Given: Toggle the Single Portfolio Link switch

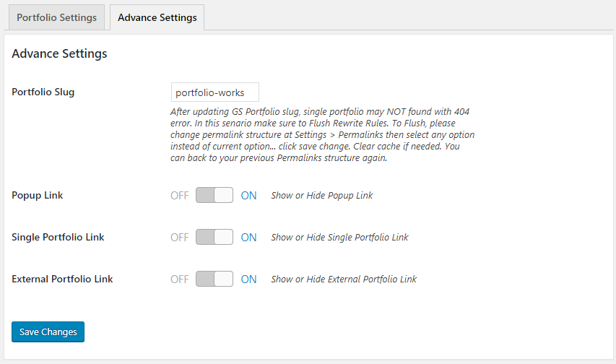Looking at the screenshot, I should point(214,237).
